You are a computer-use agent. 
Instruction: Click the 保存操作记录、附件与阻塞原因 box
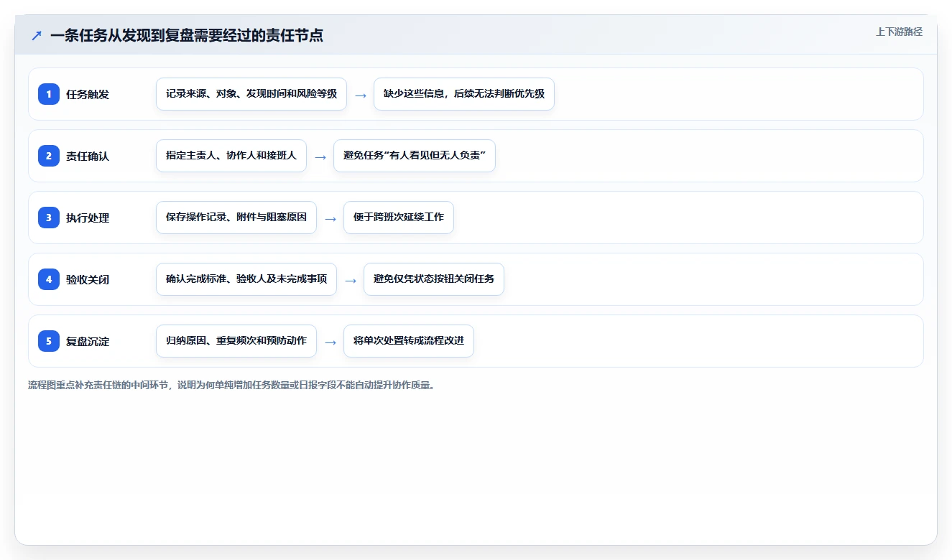[236, 218]
